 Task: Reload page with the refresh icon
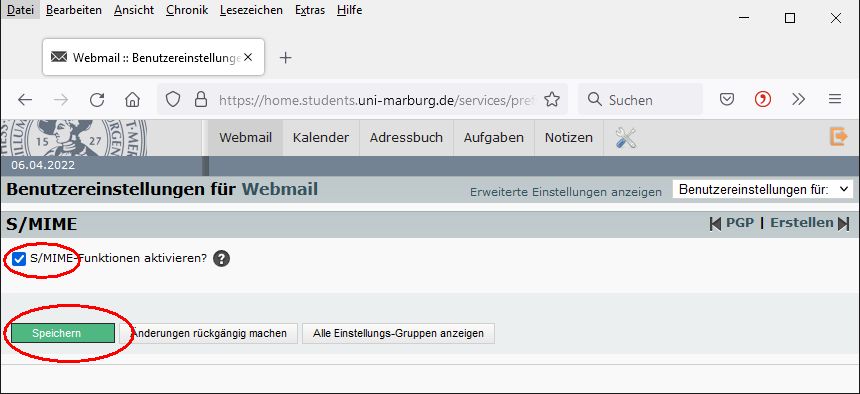point(97,100)
